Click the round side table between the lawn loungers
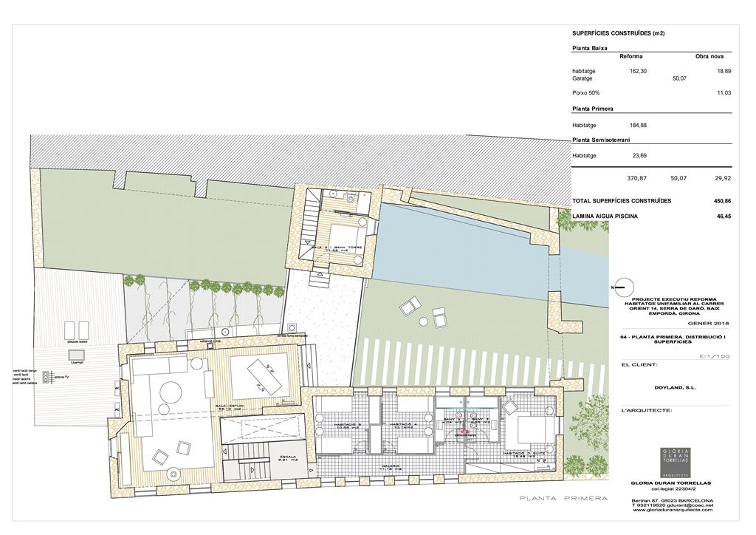Screen dimensions: 756x535 point(423,322)
